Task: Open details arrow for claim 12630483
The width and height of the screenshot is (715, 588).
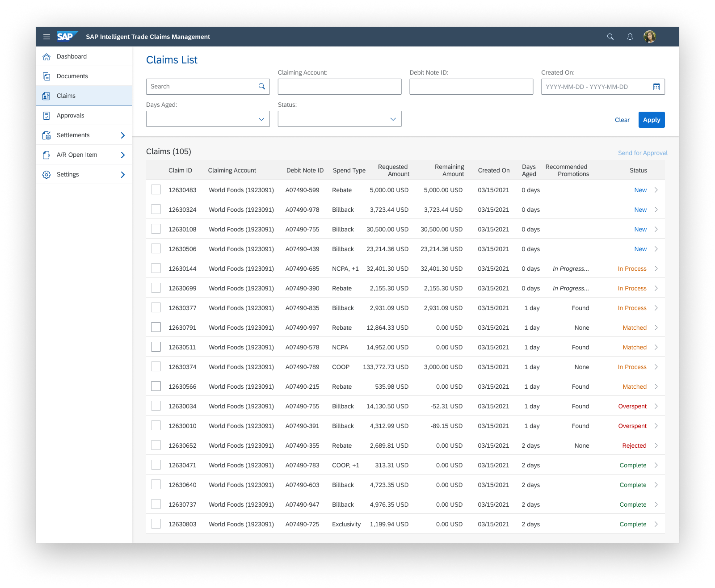Action: (656, 190)
